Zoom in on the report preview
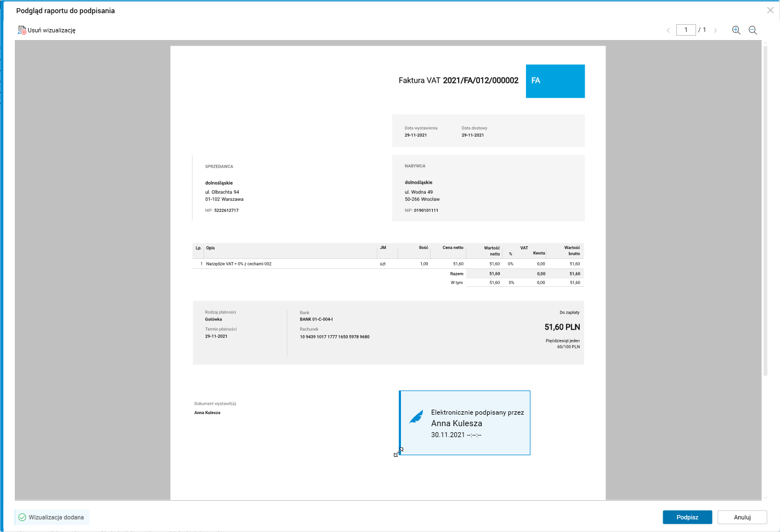The height and width of the screenshot is (532, 780). pos(736,30)
